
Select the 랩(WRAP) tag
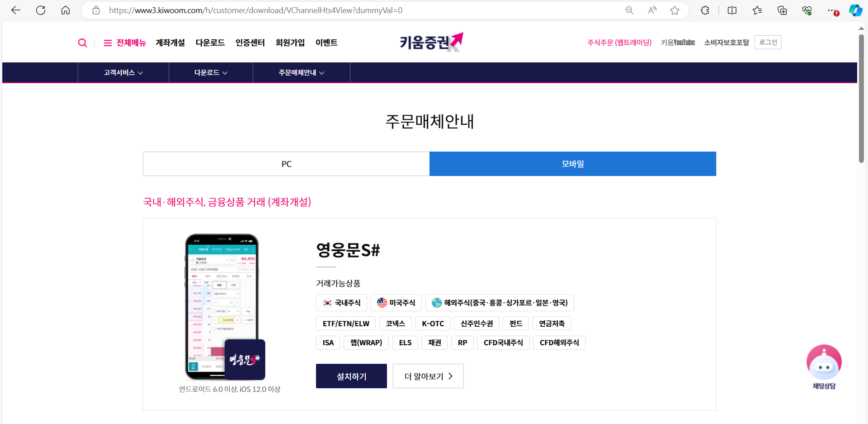point(366,343)
